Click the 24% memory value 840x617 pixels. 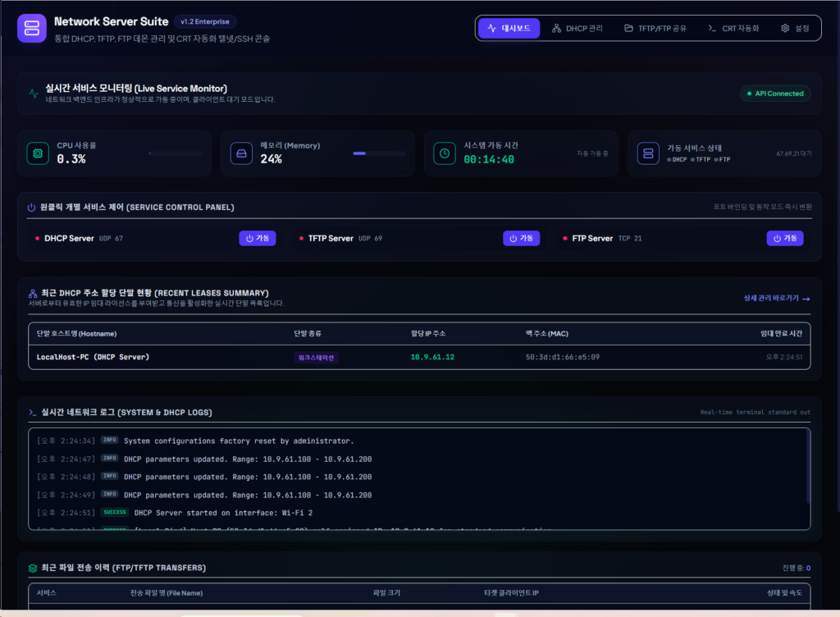(x=271, y=159)
